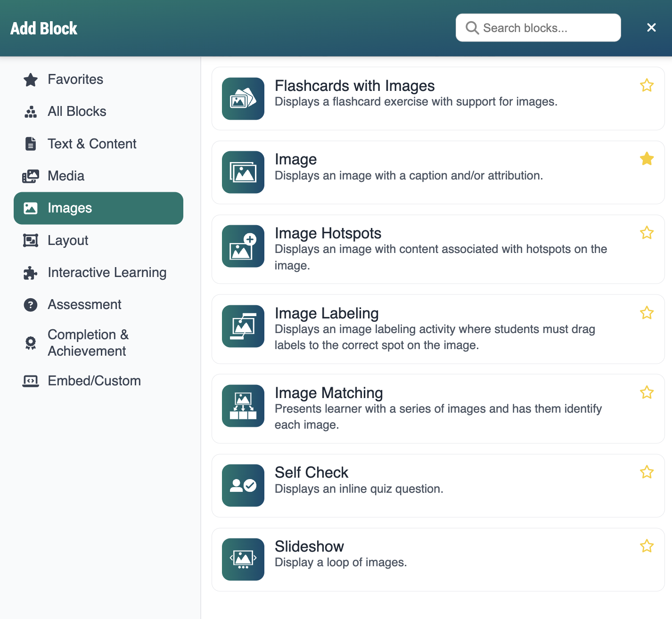Select the Images category label
The height and width of the screenshot is (619, 672).
point(70,208)
